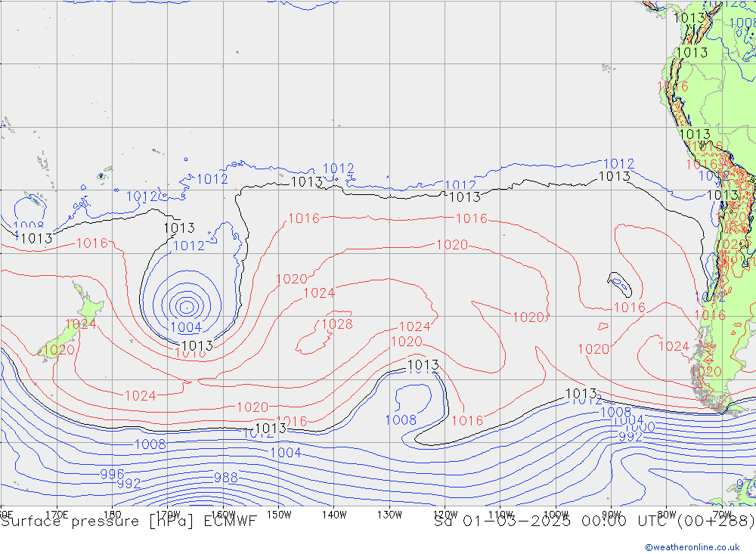Click the 1024 label over New Zealand
The image size is (756, 554).
tap(81, 324)
